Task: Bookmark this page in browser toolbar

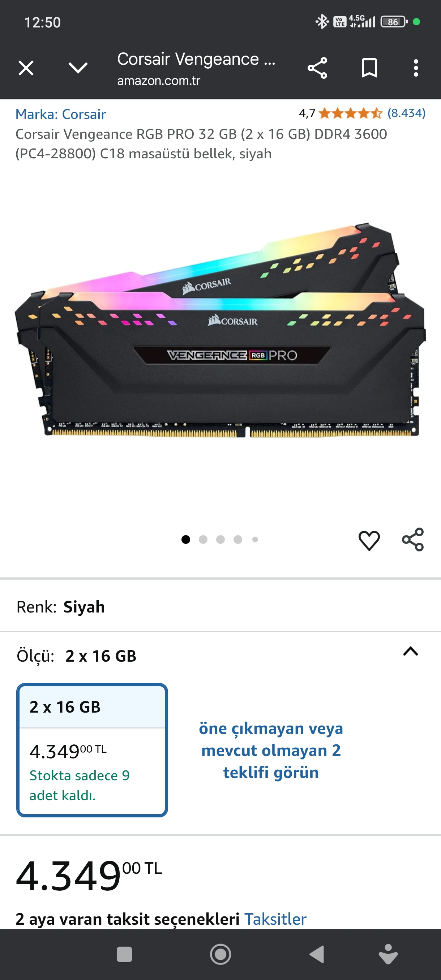Action: pos(369,68)
